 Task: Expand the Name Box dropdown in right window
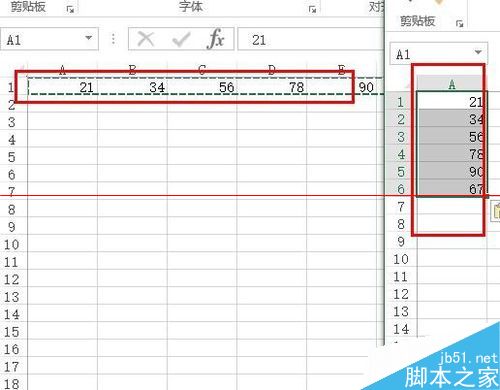478,52
